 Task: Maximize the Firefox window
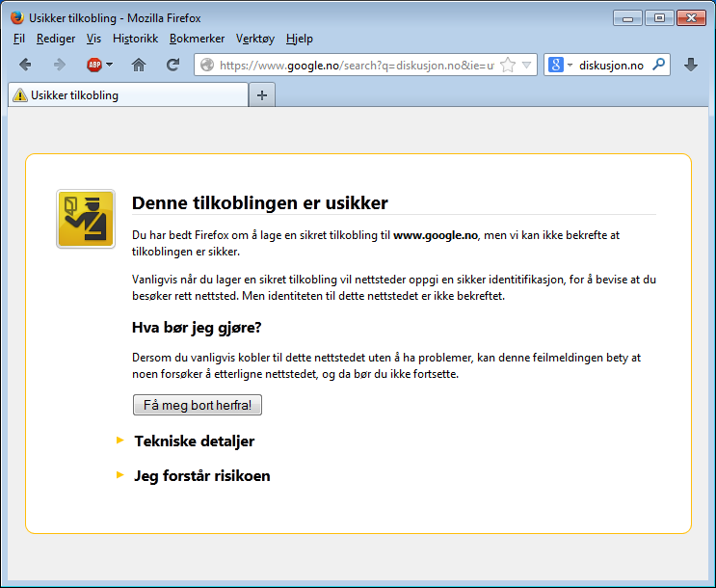659,18
